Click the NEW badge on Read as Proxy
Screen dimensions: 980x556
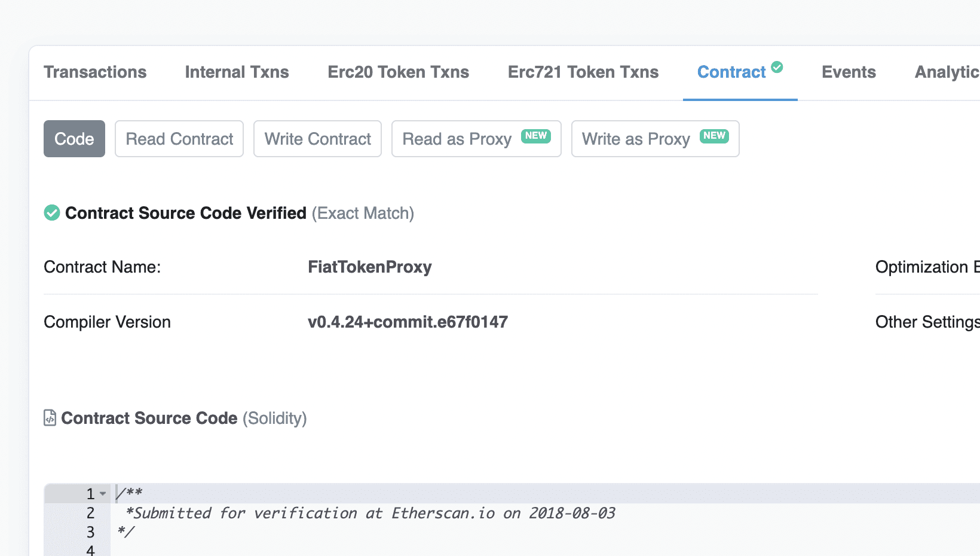click(536, 136)
